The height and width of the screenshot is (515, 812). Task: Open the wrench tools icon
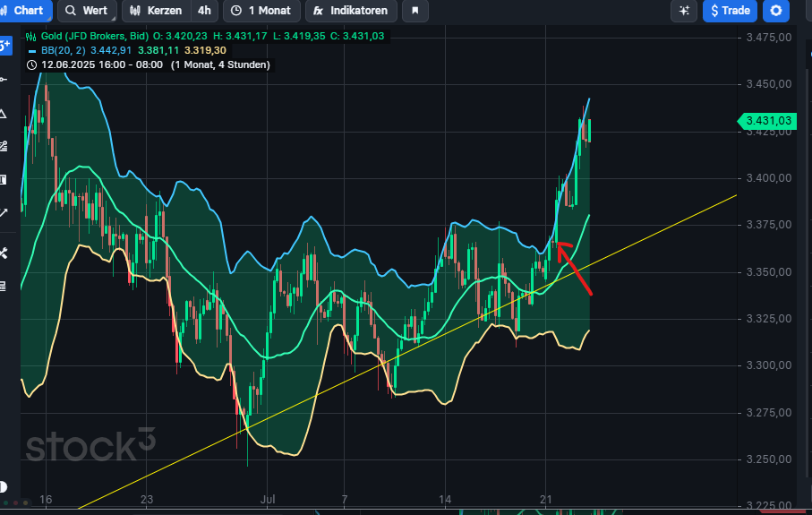click(4, 253)
